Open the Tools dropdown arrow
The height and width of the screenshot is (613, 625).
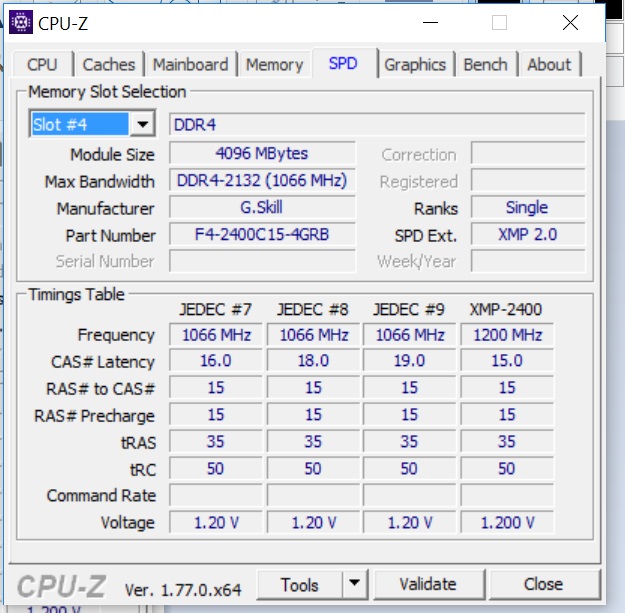click(354, 585)
